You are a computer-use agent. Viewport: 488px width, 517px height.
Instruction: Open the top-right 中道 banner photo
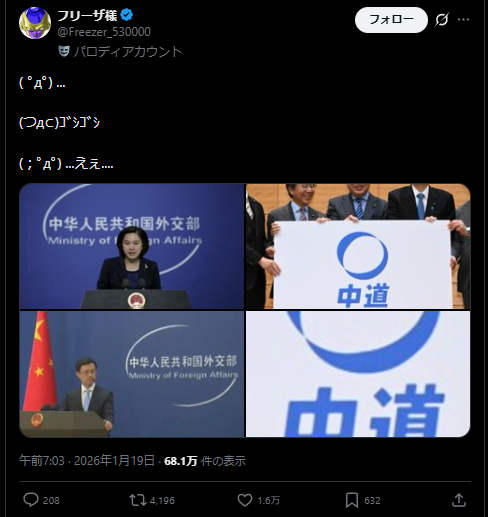point(358,247)
